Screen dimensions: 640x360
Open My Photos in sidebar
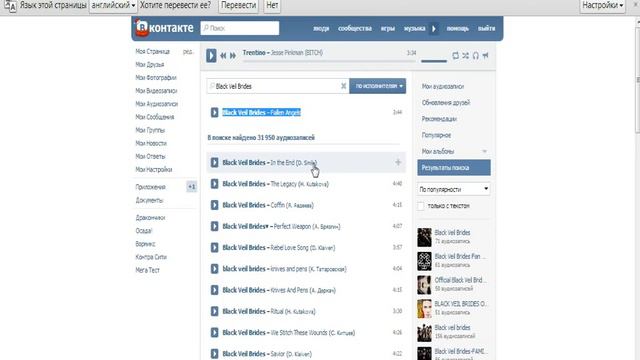156,78
